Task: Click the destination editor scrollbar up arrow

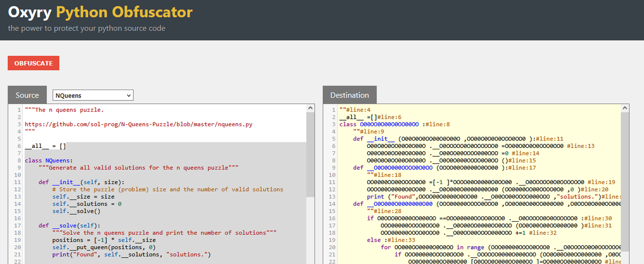Action: click(x=625, y=108)
